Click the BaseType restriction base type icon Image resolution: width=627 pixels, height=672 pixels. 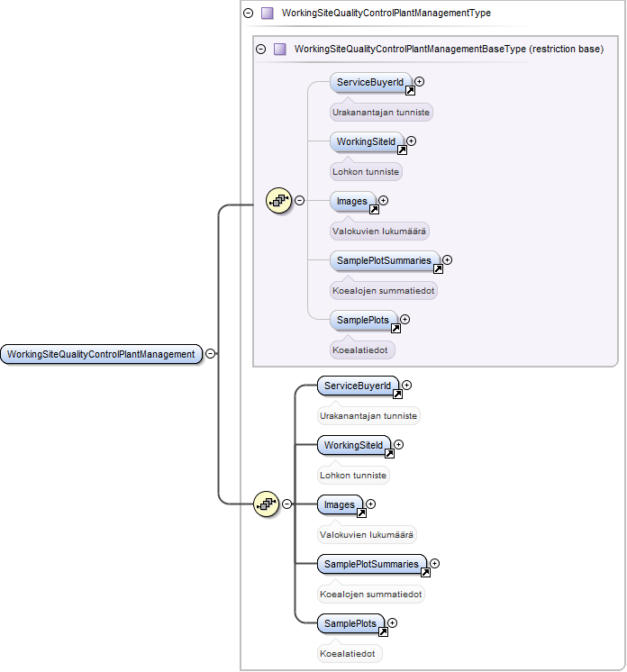[280, 50]
